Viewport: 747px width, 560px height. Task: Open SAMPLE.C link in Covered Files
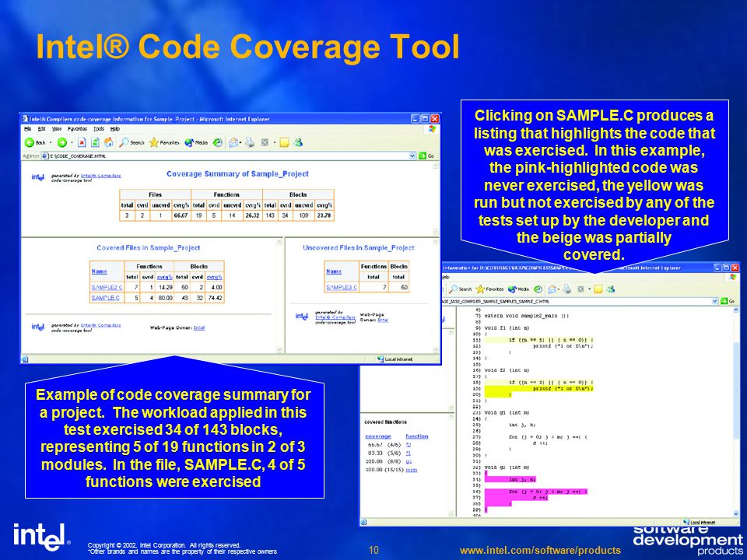pyautogui.click(x=105, y=298)
